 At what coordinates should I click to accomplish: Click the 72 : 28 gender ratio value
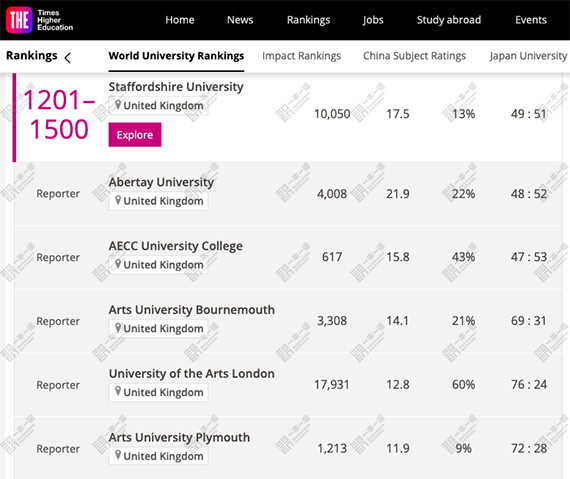click(x=529, y=448)
